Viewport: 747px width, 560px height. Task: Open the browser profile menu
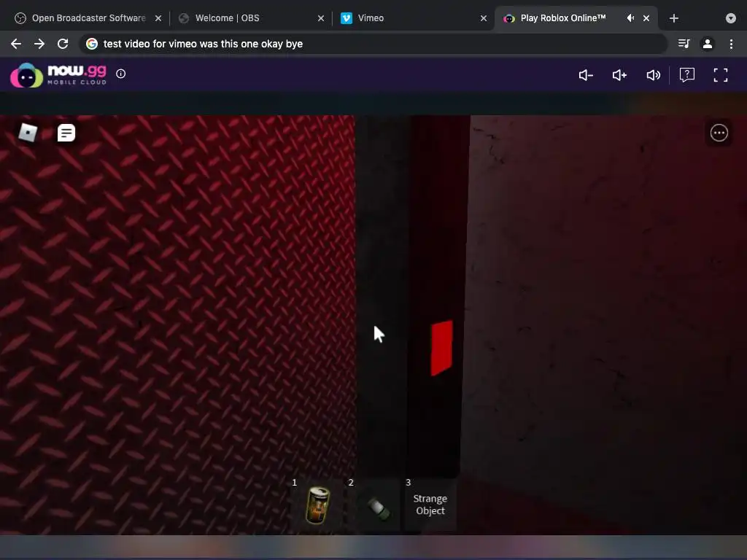pos(708,44)
